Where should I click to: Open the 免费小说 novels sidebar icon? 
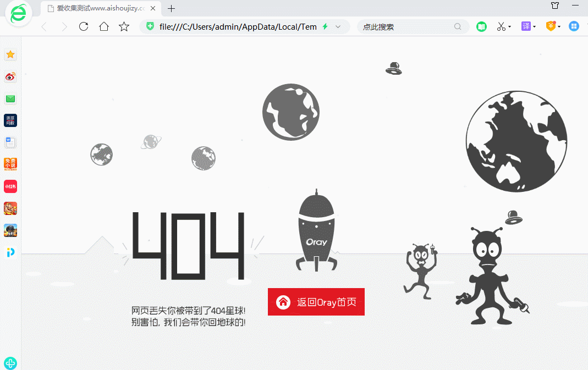pos(10,164)
